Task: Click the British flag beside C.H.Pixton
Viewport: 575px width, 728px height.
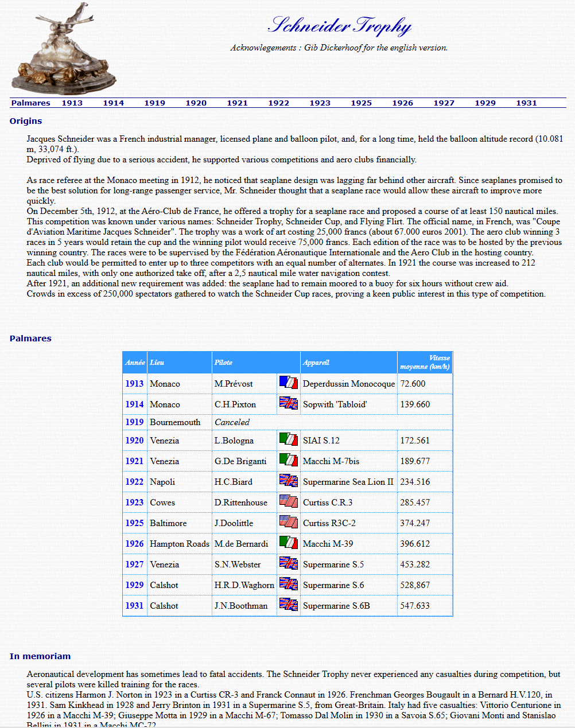Action: (x=289, y=403)
